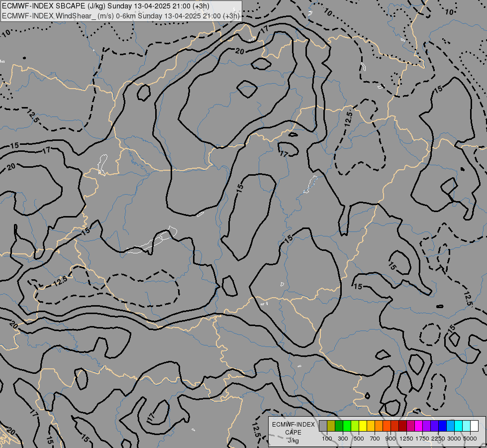
Task: Select the purple legend swatch
Action: point(427,426)
